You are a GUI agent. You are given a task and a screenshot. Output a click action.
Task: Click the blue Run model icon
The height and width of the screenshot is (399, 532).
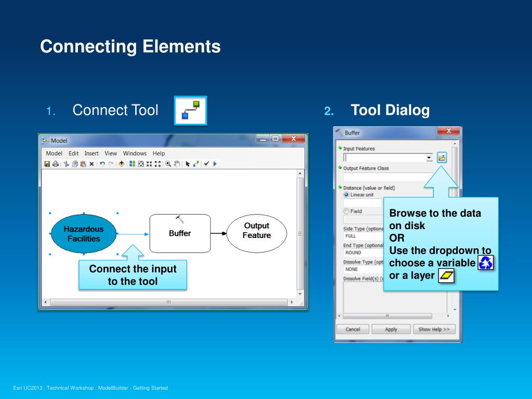tap(215, 164)
